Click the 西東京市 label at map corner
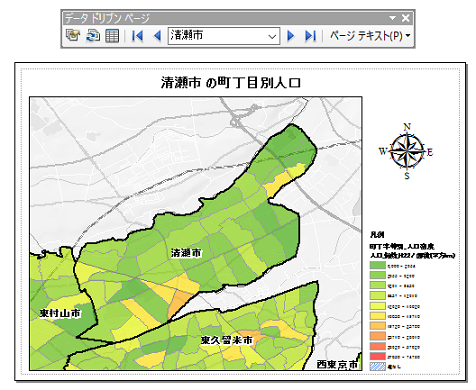476x390 pixels. click(x=338, y=364)
